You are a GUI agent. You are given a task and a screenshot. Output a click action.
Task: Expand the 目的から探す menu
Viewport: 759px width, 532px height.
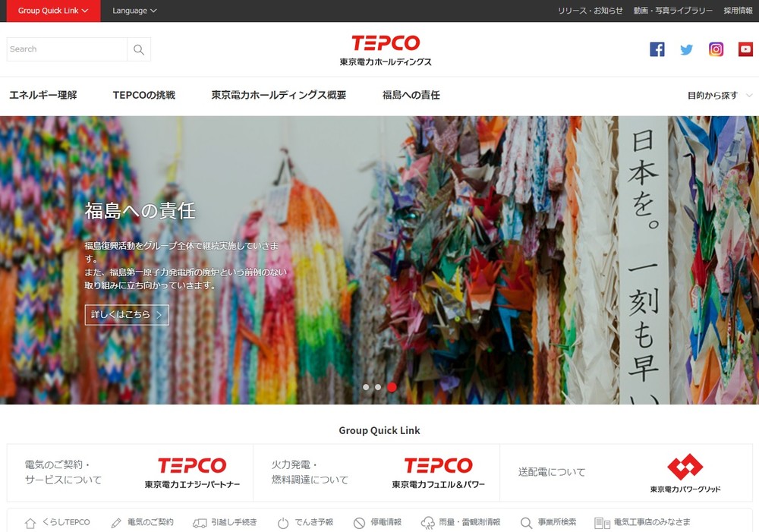(719, 96)
